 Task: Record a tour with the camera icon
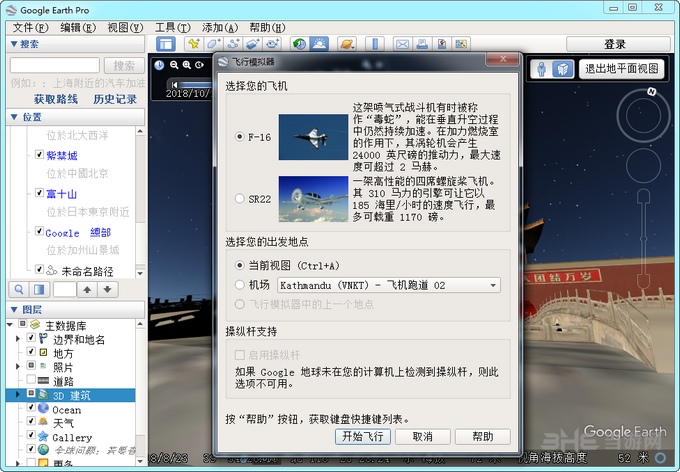pyautogui.click(x=273, y=44)
